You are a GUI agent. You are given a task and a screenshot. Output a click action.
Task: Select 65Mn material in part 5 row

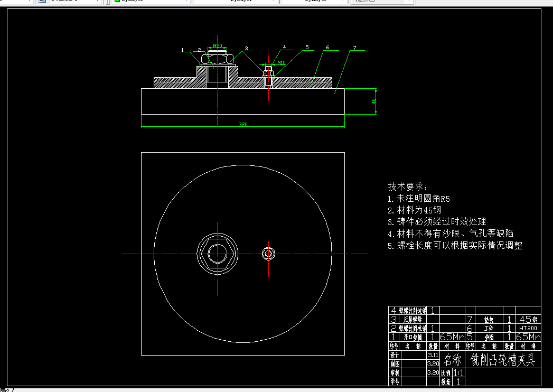coord(528,337)
